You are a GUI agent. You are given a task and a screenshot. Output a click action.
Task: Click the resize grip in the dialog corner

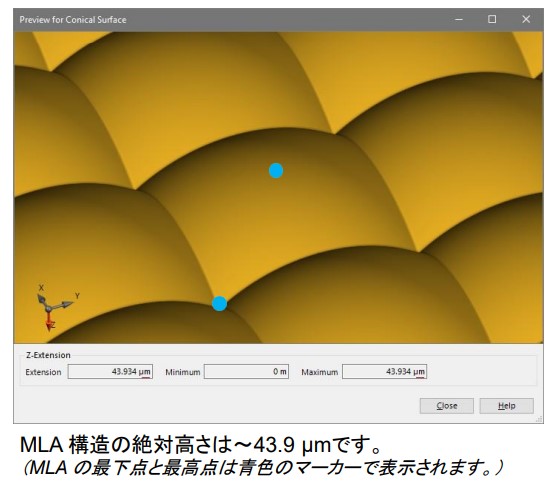tap(539, 419)
